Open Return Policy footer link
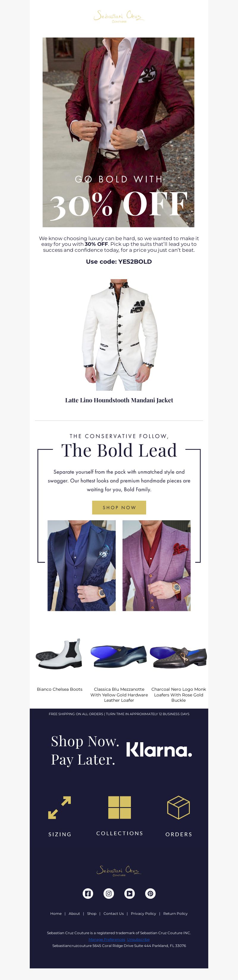 pos(175,913)
